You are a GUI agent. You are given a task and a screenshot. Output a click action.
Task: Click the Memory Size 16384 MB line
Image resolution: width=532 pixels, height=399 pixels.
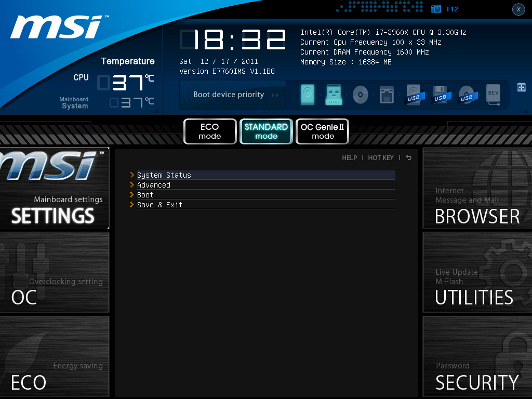[345, 62]
